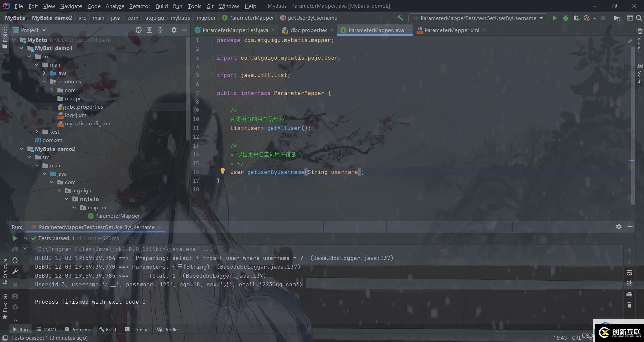This screenshot has height=342, width=644.
Task: Expand the test folder in demo1
Action: [x=37, y=132]
